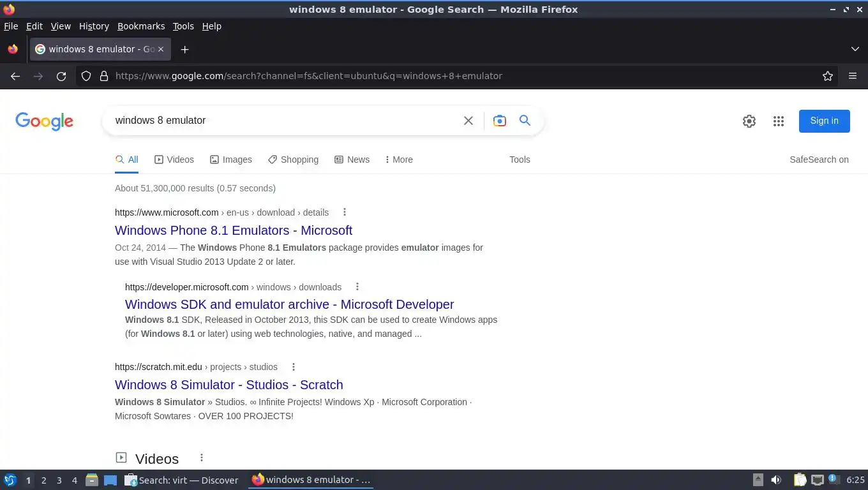Submit search with the magnifier icon
868x490 pixels.
pyautogui.click(x=525, y=121)
